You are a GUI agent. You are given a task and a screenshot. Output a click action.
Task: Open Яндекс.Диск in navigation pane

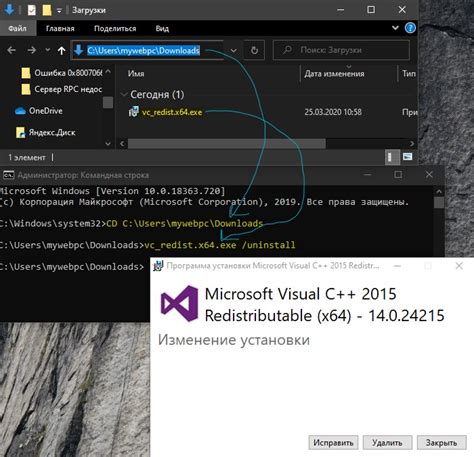coord(46,132)
